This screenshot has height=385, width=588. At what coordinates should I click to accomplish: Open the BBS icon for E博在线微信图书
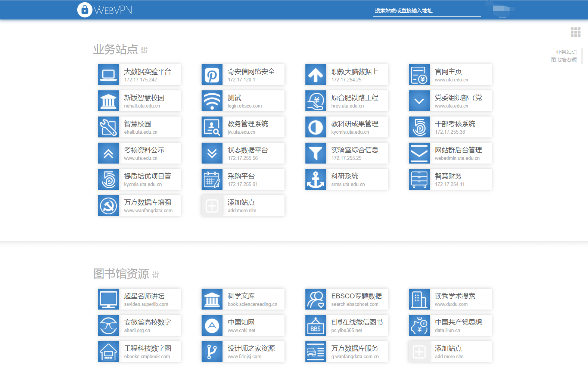point(315,325)
